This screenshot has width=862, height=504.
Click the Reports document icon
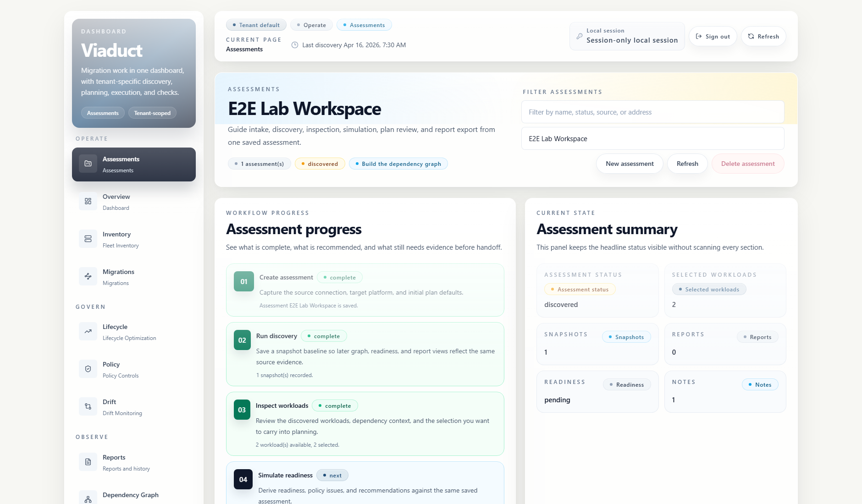(x=88, y=462)
